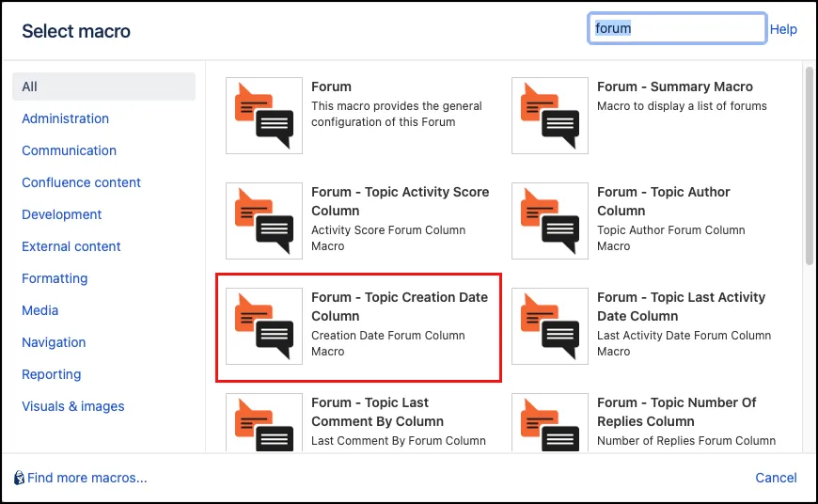Pick Forum - Topic Creation Date Column title
The height and width of the screenshot is (504, 818).
[x=400, y=307]
